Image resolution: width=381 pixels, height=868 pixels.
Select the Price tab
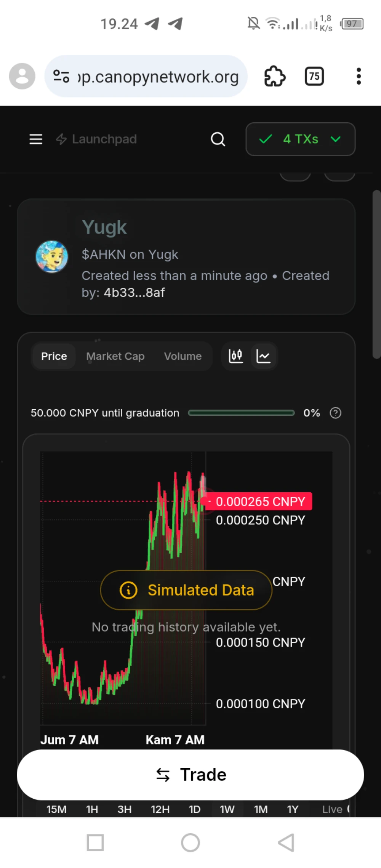(x=54, y=356)
